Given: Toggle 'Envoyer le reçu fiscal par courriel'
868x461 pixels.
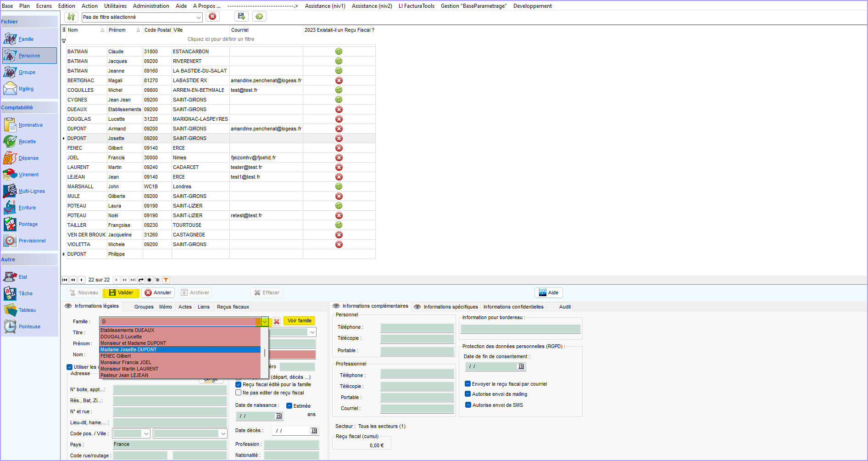Looking at the screenshot, I should point(468,384).
